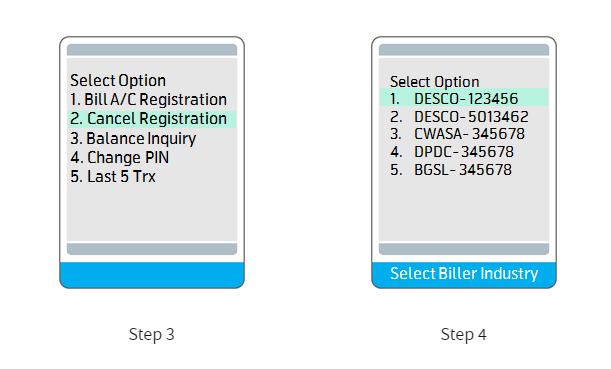611x369 pixels.
Task: Choose CWASA-345678 biller account
Action: [457, 134]
